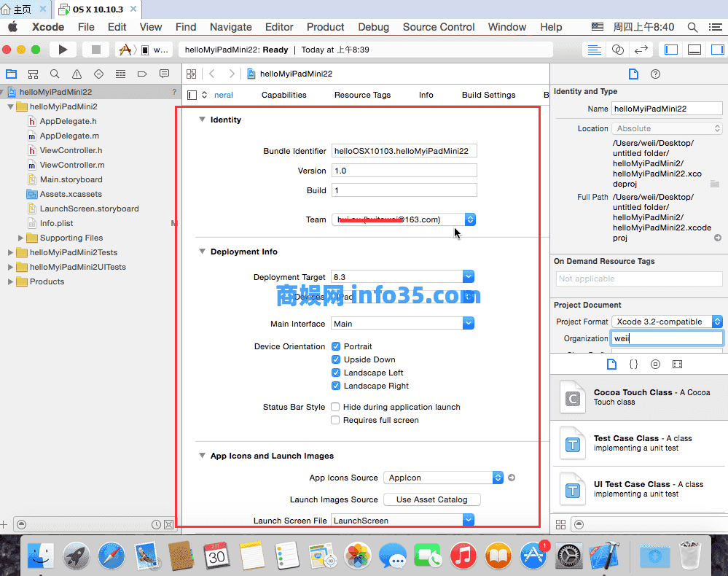Open the App Icons Source dropdown
This screenshot has width=728, height=576.
click(443, 478)
